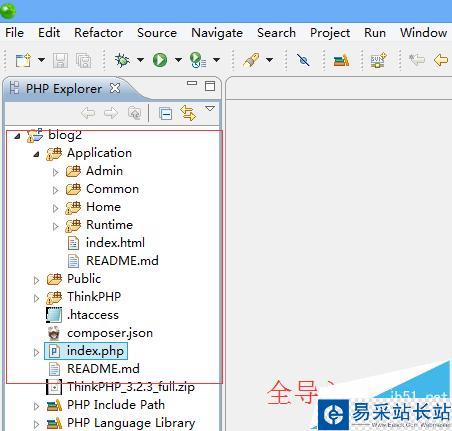Select the PHP Language Library entry

point(131,423)
